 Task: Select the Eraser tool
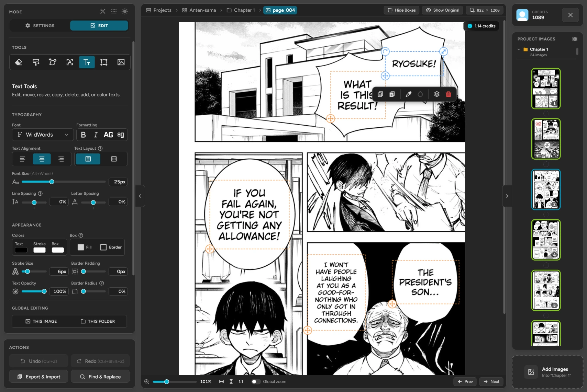click(x=19, y=62)
